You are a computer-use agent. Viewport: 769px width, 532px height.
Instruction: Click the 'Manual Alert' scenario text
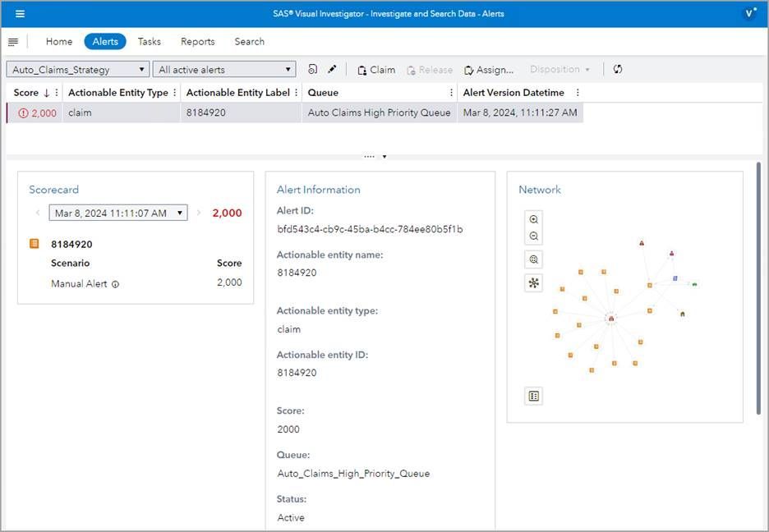coord(79,283)
